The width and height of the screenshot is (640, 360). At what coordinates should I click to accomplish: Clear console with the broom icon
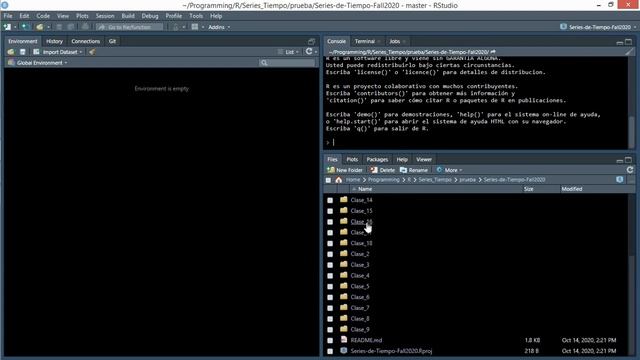(629, 52)
